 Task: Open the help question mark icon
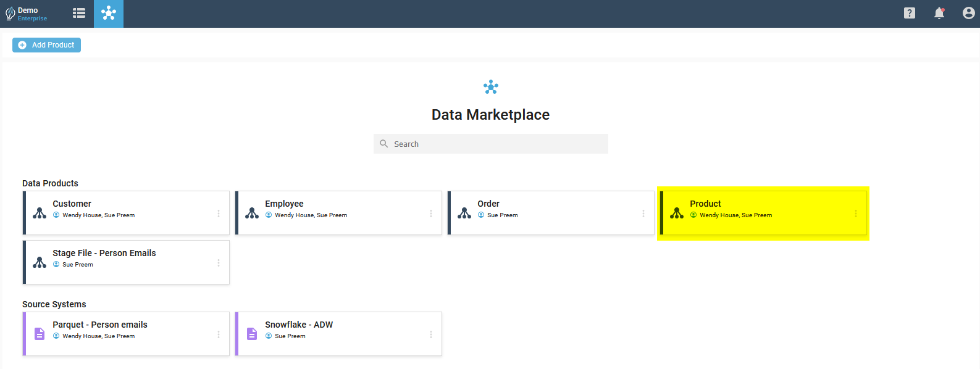click(910, 13)
